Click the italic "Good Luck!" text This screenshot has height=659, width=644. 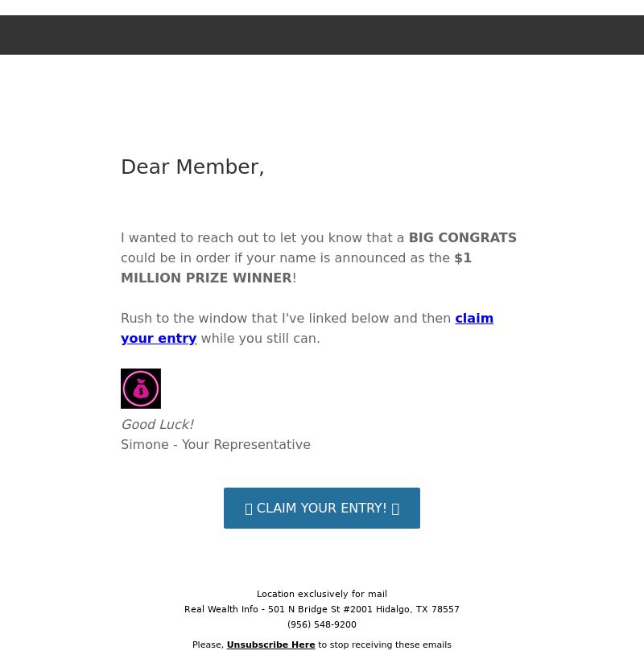pos(157,425)
